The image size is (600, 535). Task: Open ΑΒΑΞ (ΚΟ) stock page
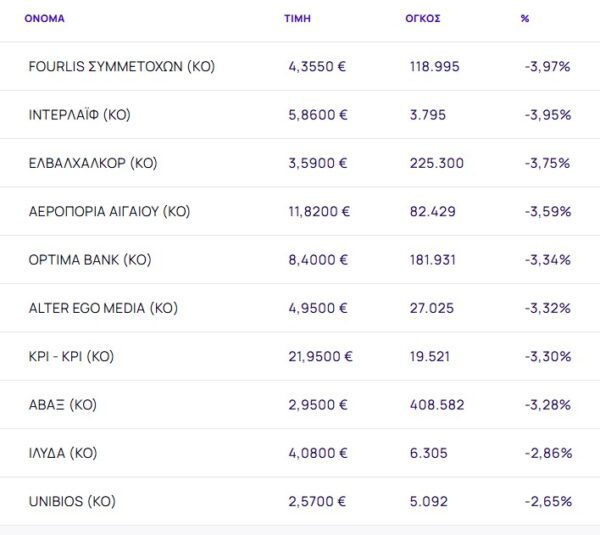63,405
